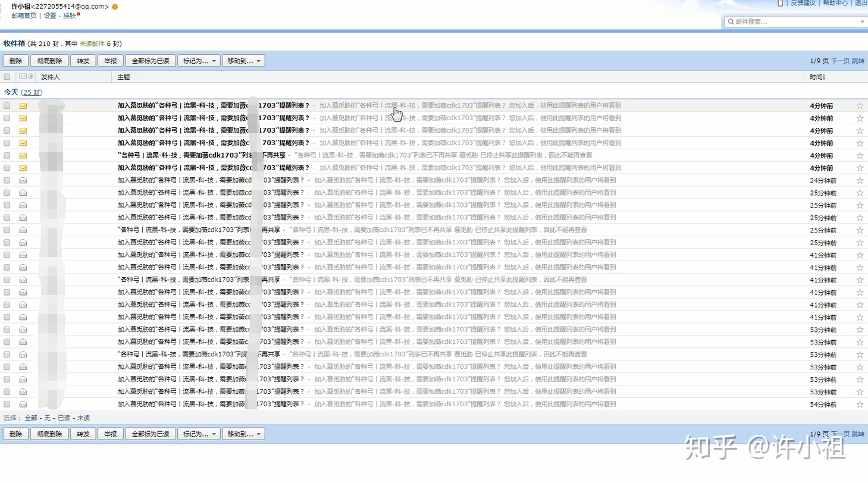Image resolution: width=868 pixels, height=483 pixels.
Task: Click the 彻底删除 button below the mail list
Action: [49, 434]
